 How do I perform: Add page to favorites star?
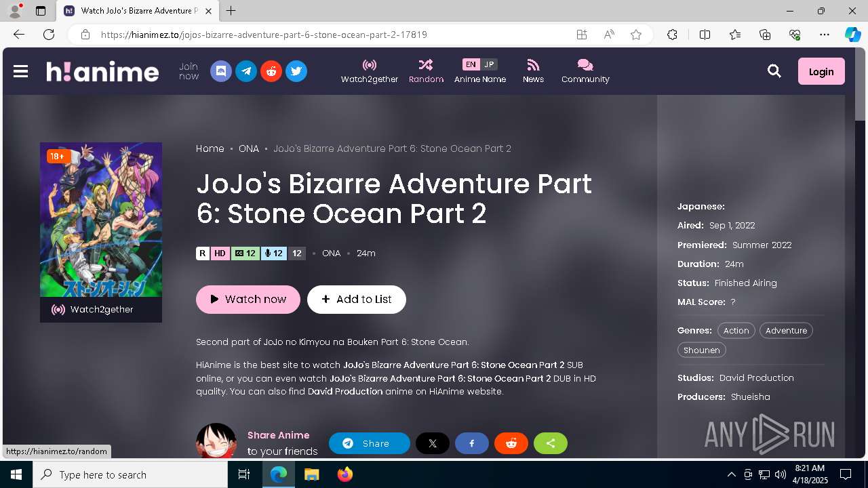[636, 35]
